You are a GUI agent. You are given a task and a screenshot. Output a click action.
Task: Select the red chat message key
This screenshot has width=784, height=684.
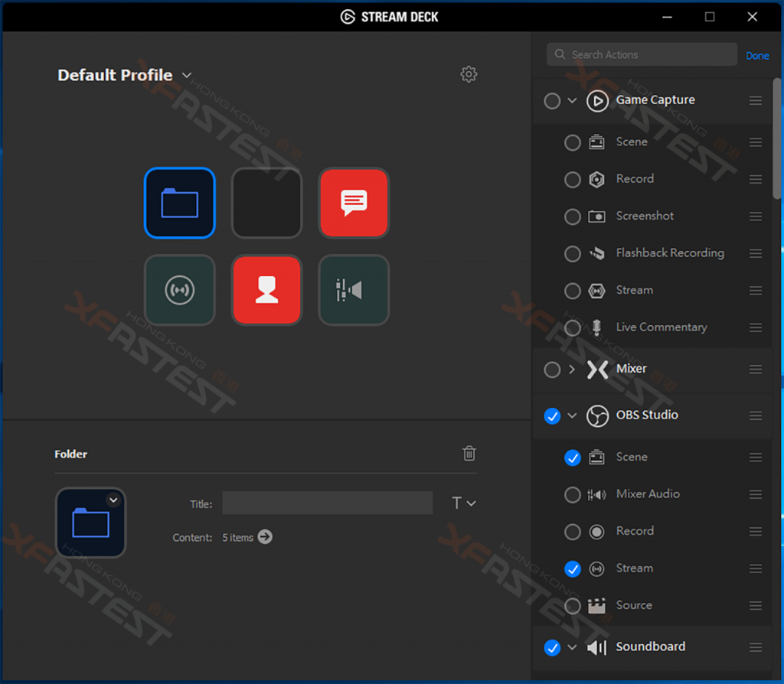[x=354, y=203]
